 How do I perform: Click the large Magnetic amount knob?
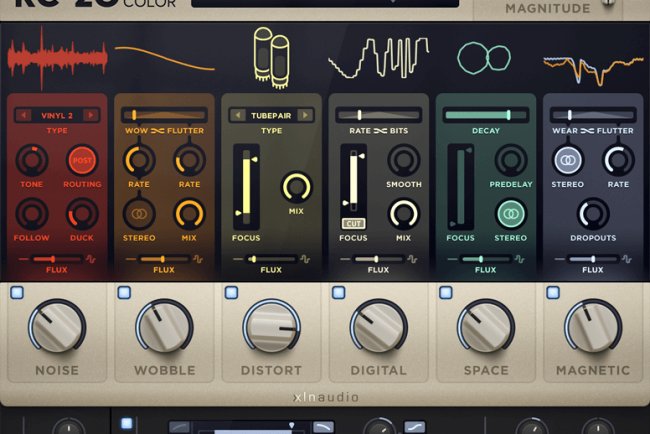click(x=593, y=327)
